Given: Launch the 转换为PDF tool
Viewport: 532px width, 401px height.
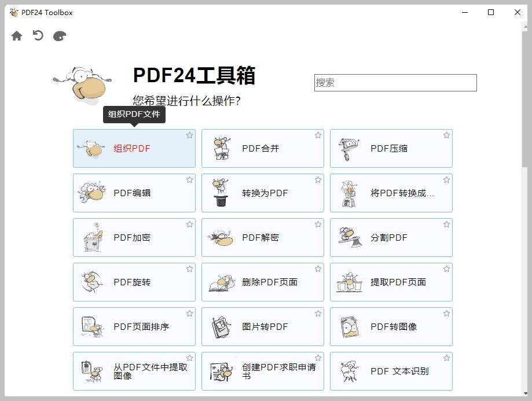Looking at the screenshot, I should tap(263, 193).
